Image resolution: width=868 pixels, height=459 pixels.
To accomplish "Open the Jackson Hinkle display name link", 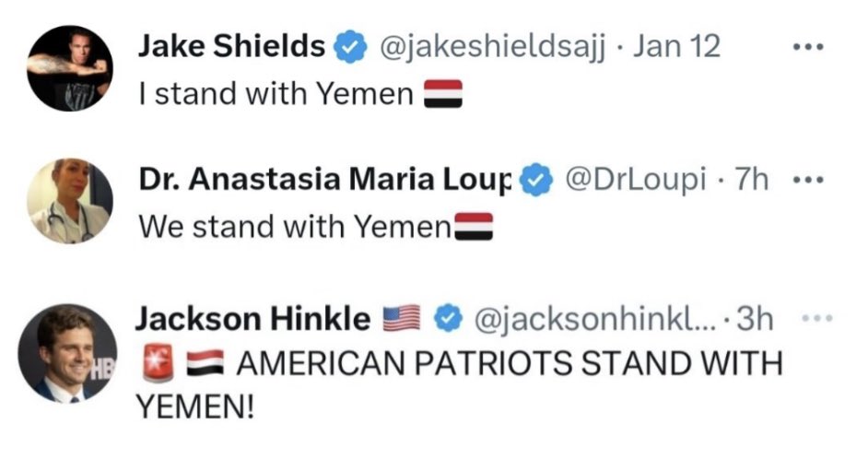I will (x=254, y=319).
